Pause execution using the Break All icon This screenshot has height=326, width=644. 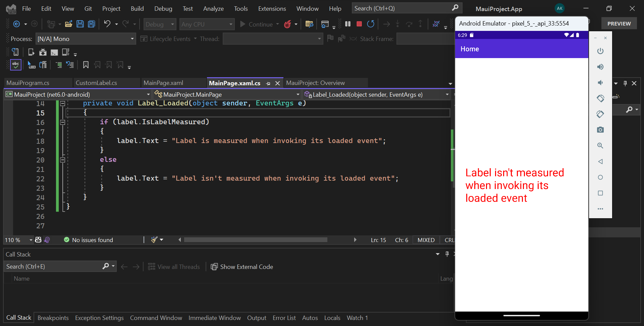click(x=347, y=24)
